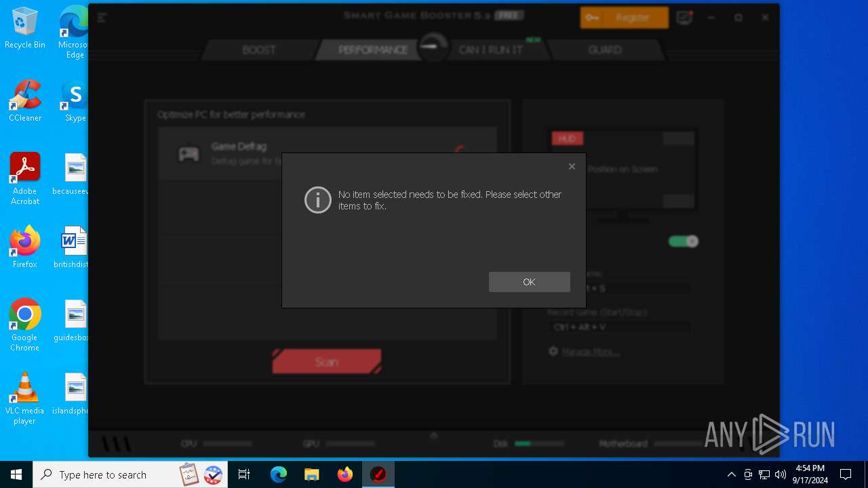Open VLC media player desktop shortcut
This screenshot has height=488, width=868.
(x=25, y=399)
